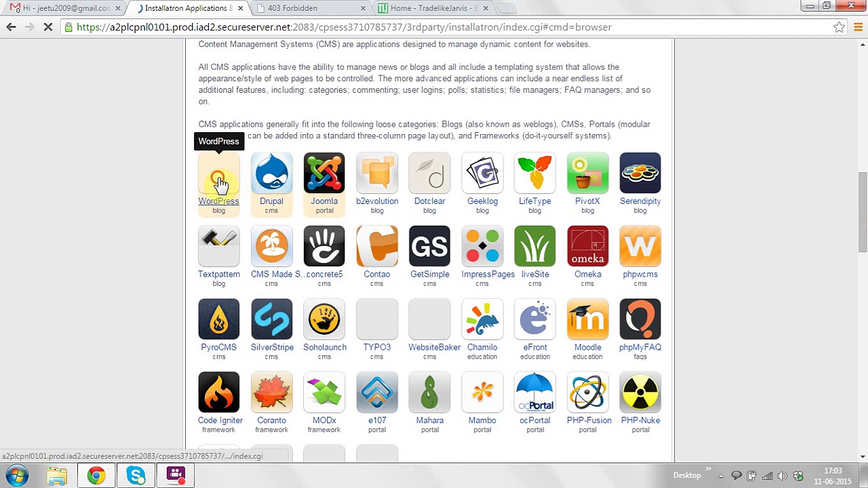Stop loading the page
The image size is (868, 488).
point(48,27)
